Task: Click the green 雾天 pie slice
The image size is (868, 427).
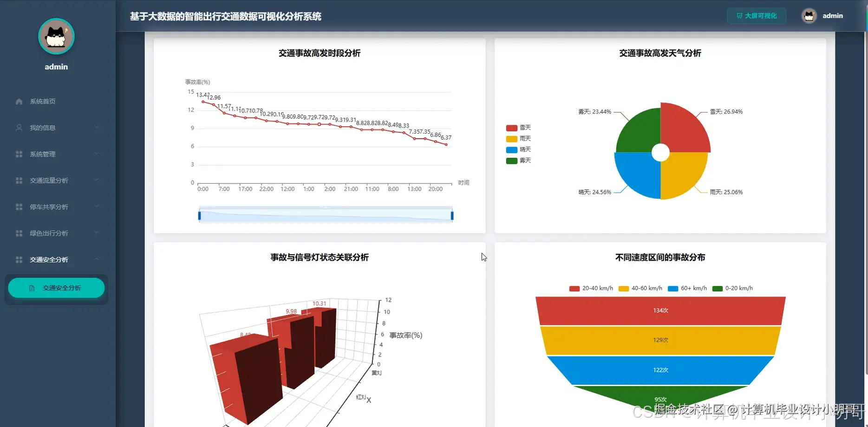Action: point(639,132)
